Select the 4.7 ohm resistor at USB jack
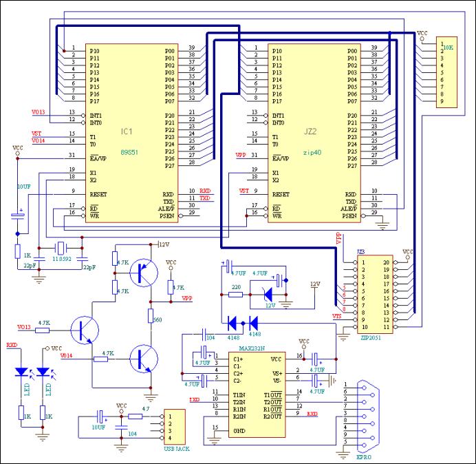Screen dimensions: 476x464 (136, 416)
